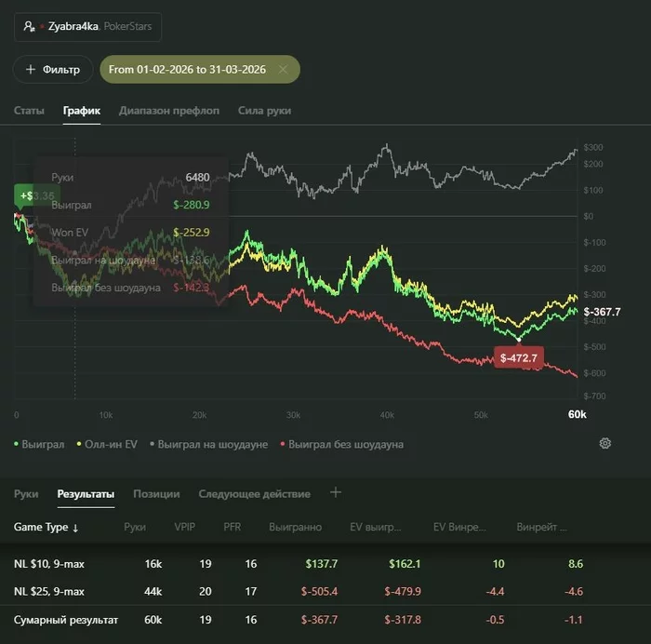This screenshot has height=644, width=651.
Task: Sort by the Винрейт column header
Action: click(x=541, y=528)
